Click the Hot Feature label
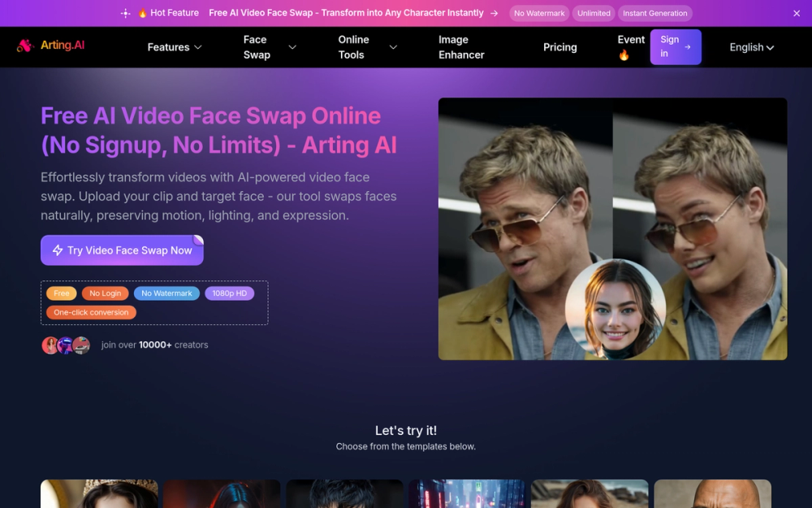Image resolution: width=812 pixels, height=508 pixels. tap(175, 13)
